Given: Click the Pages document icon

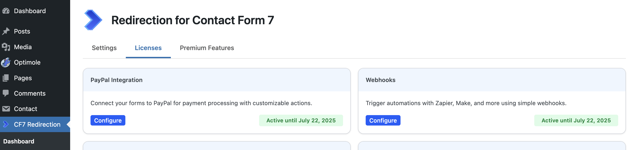Looking at the screenshot, I should point(6,78).
